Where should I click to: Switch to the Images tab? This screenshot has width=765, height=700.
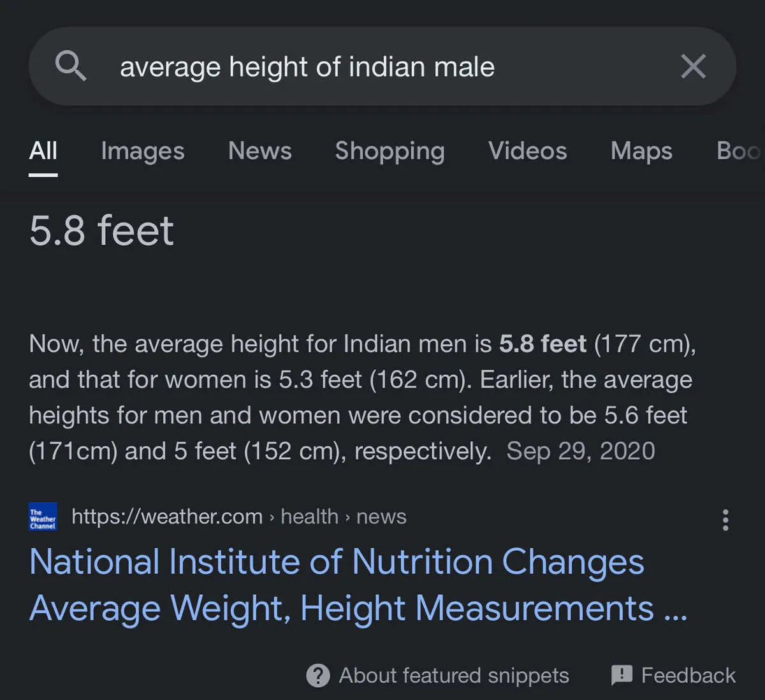pyautogui.click(x=142, y=151)
